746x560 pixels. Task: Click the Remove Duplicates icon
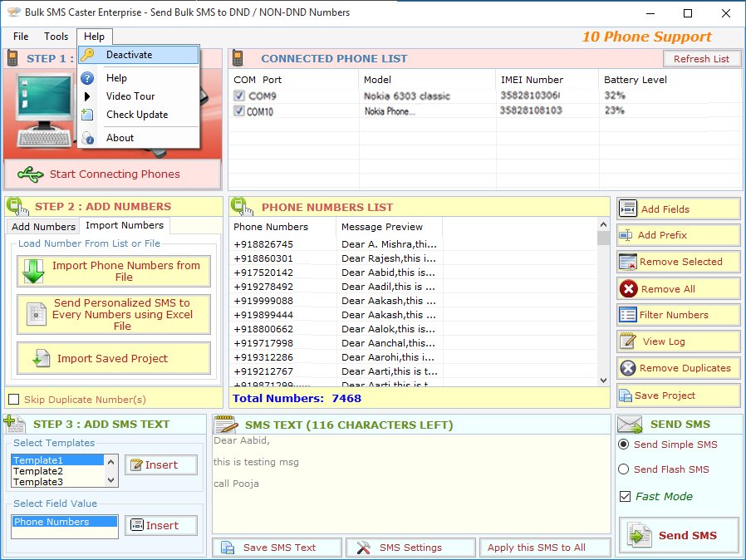coord(628,368)
